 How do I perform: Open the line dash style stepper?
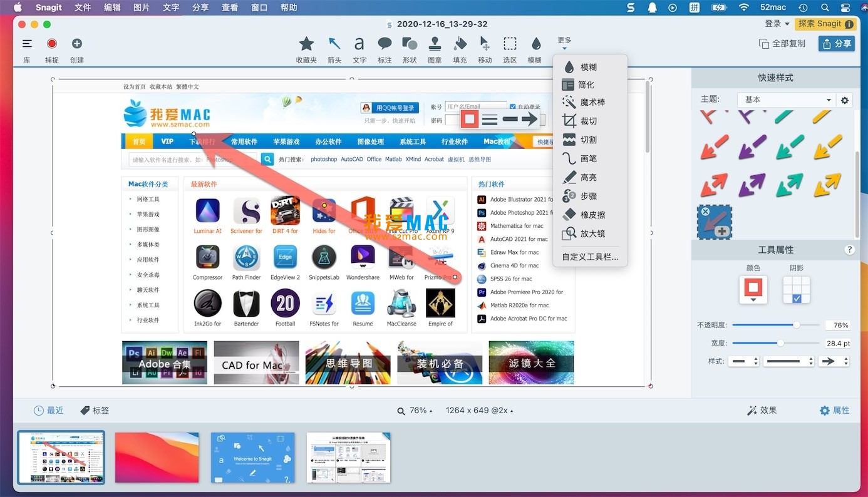click(x=789, y=361)
